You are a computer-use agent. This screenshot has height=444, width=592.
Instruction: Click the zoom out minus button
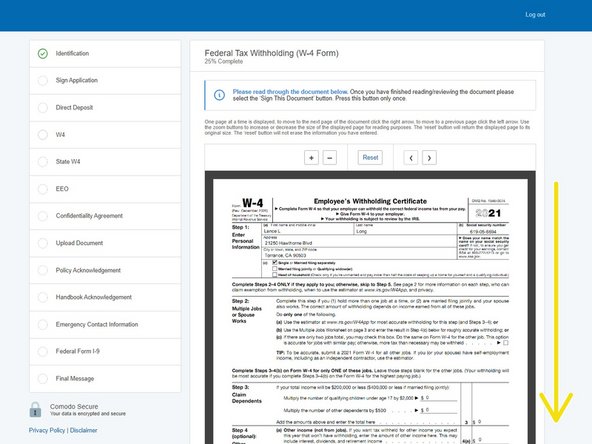(x=330, y=158)
